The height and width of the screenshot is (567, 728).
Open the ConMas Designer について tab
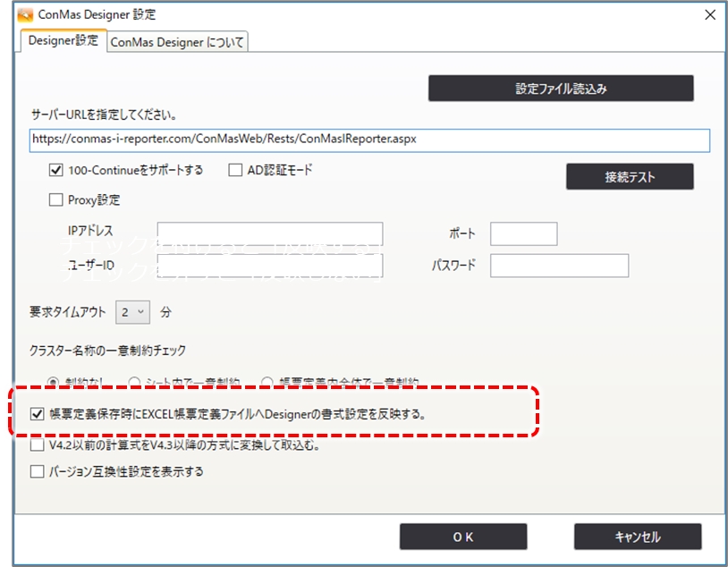pos(177,42)
